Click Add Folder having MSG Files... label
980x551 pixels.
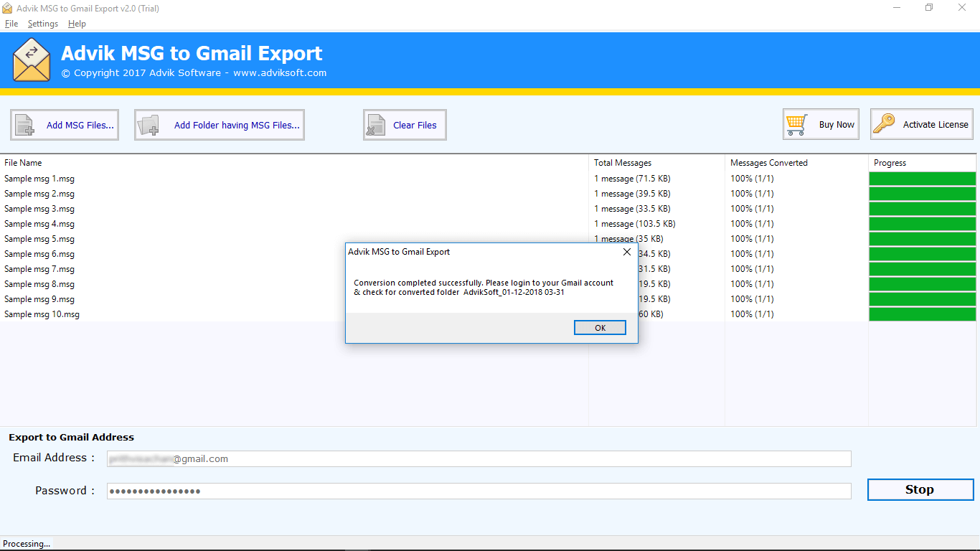237,125
